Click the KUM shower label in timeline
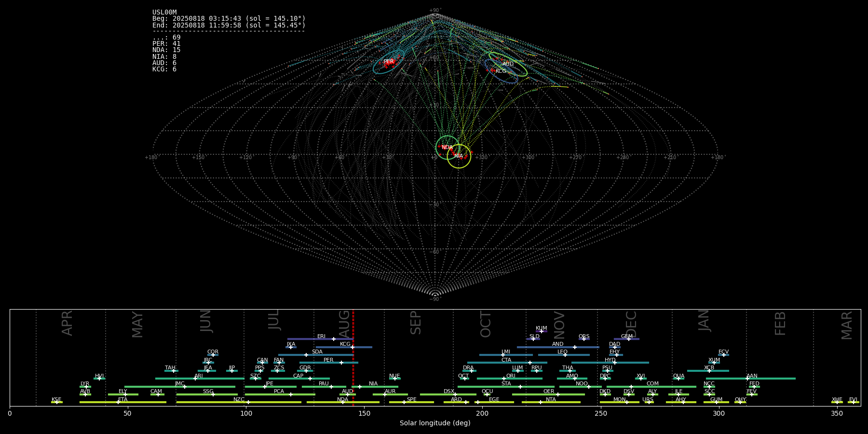The image size is (868, 434). tap(542, 328)
